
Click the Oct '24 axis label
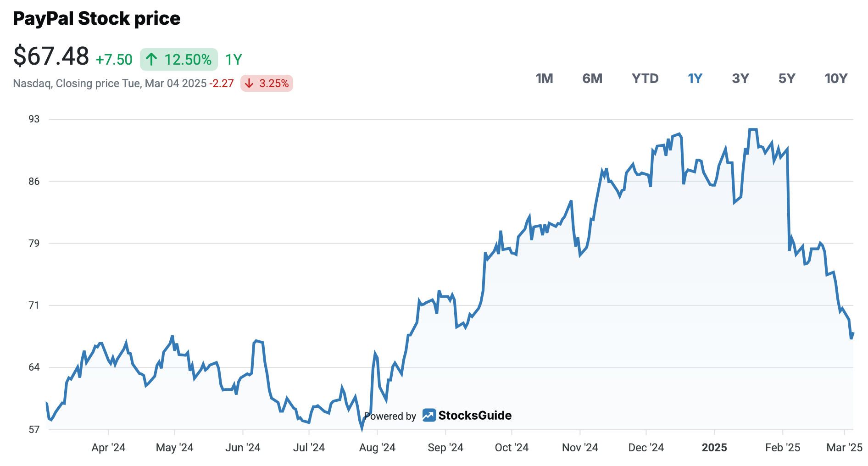(x=512, y=448)
